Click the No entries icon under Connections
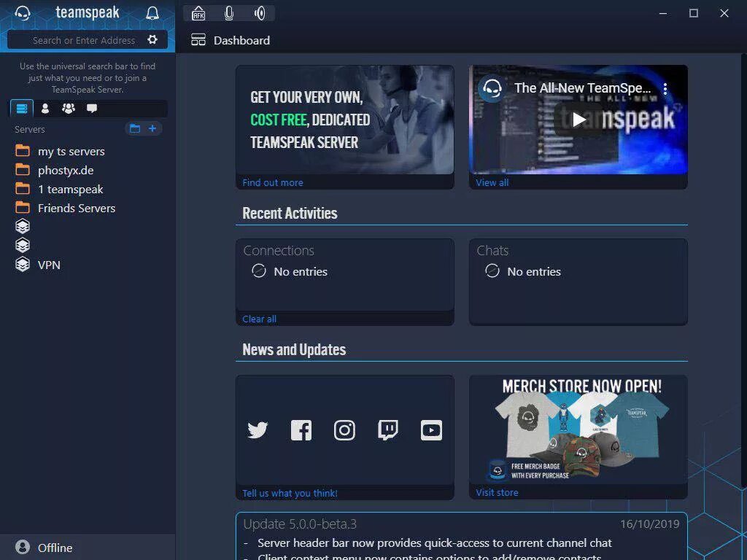The height and width of the screenshot is (560, 747). tap(259, 271)
